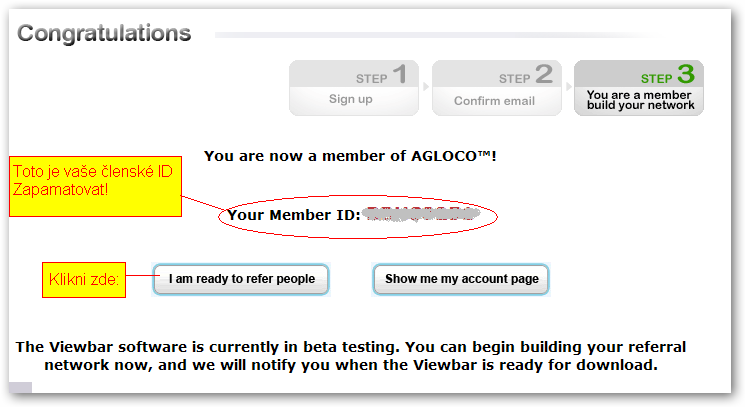Click the 'Confirm email' text in Step 2
Image resolution: width=745 pixels, height=407 pixels.
click(x=494, y=101)
